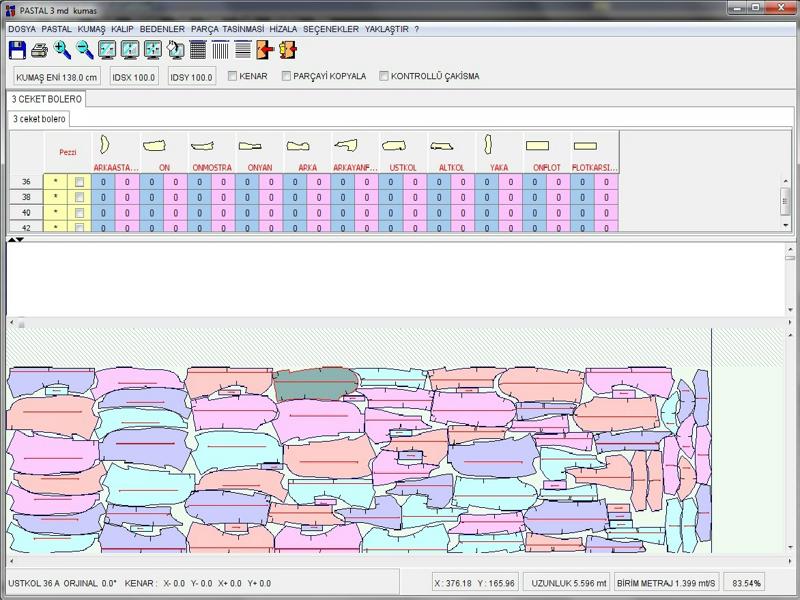This screenshot has width=800, height=600.
Task: Click the horizontal lines toolbar icon
Action: click(x=243, y=50)
